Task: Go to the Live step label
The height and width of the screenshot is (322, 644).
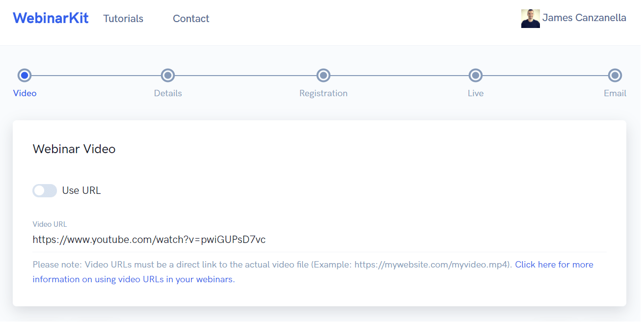Action: click(476, 93)
